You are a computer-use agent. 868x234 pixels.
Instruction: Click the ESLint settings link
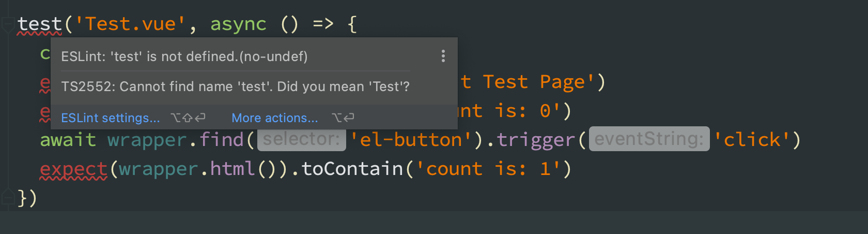click(x=110, y=118)
